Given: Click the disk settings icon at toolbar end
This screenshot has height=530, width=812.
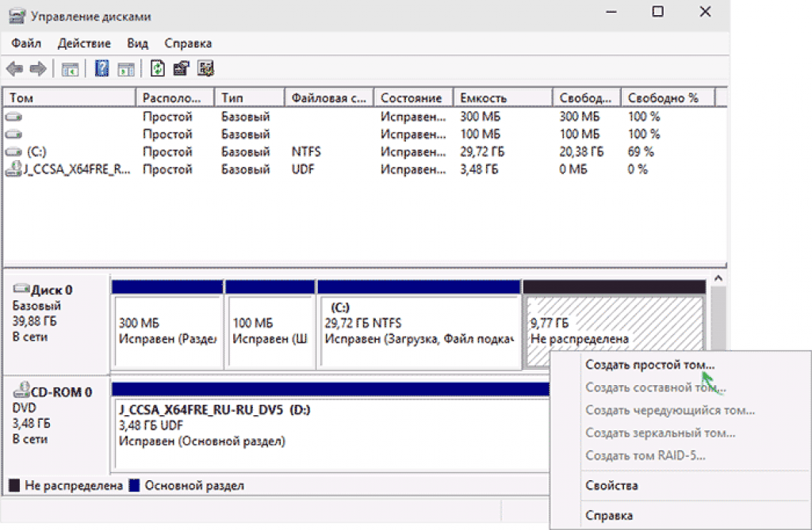Looking at the screenshot, I should tap(205, 69).
